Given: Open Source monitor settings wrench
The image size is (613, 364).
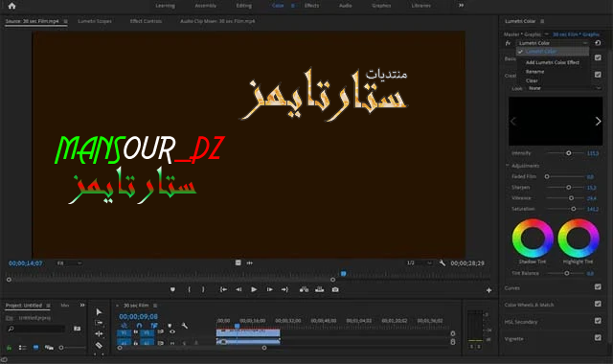Looking at the screenshot, I should pos(443,263).
